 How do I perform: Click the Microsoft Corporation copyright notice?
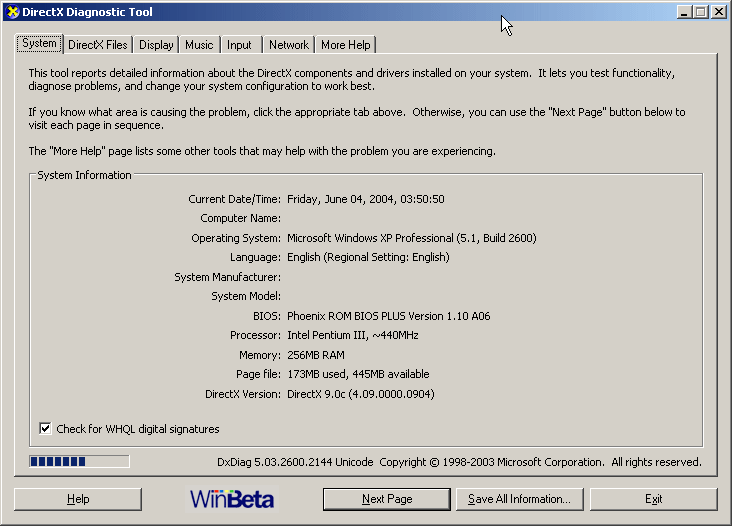540,462
